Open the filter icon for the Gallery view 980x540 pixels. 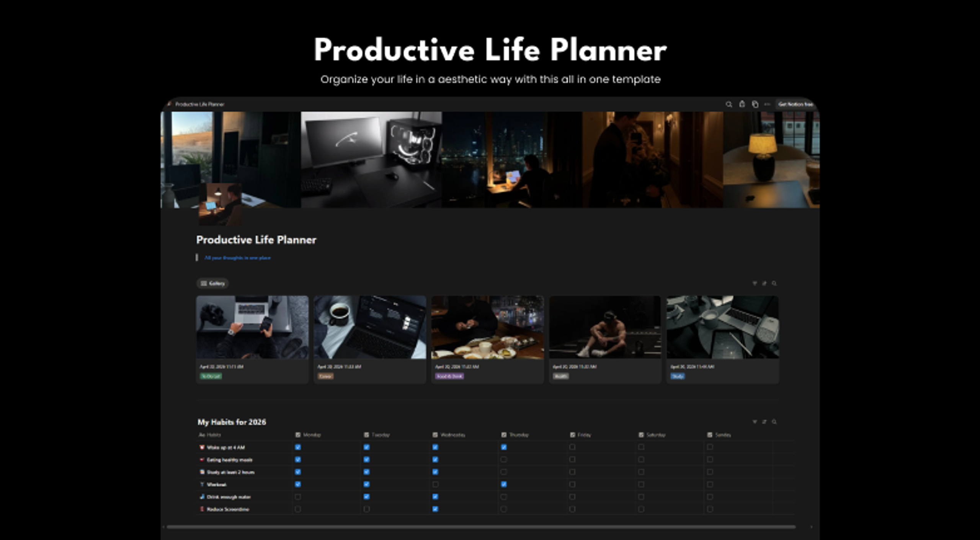coord(755,283)
